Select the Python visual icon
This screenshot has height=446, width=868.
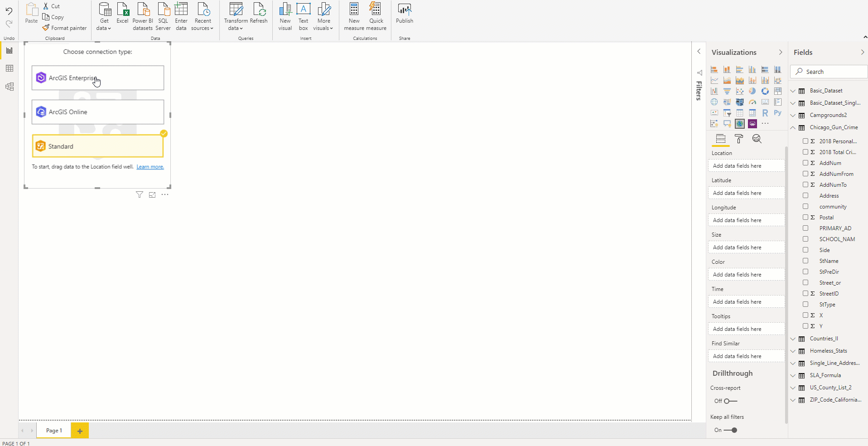point(777,113)
